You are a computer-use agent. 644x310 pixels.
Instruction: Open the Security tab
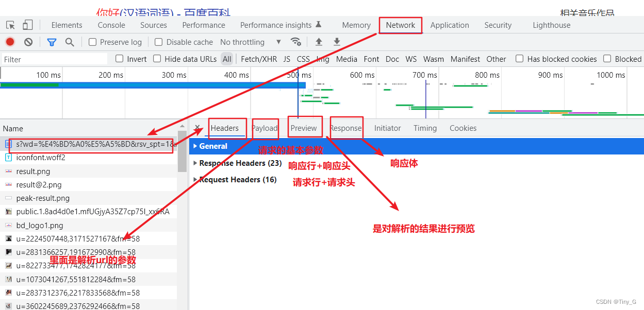tap(498, 25)
